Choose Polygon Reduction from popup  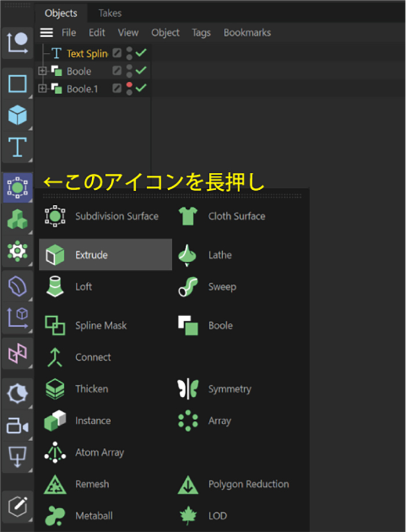tap(239, 484)
